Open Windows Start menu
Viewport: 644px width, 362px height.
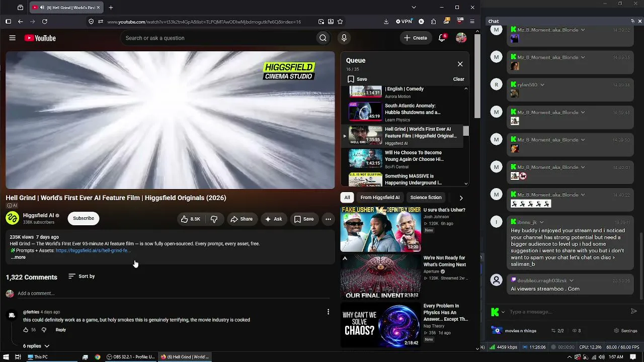(x=5, y=357)
